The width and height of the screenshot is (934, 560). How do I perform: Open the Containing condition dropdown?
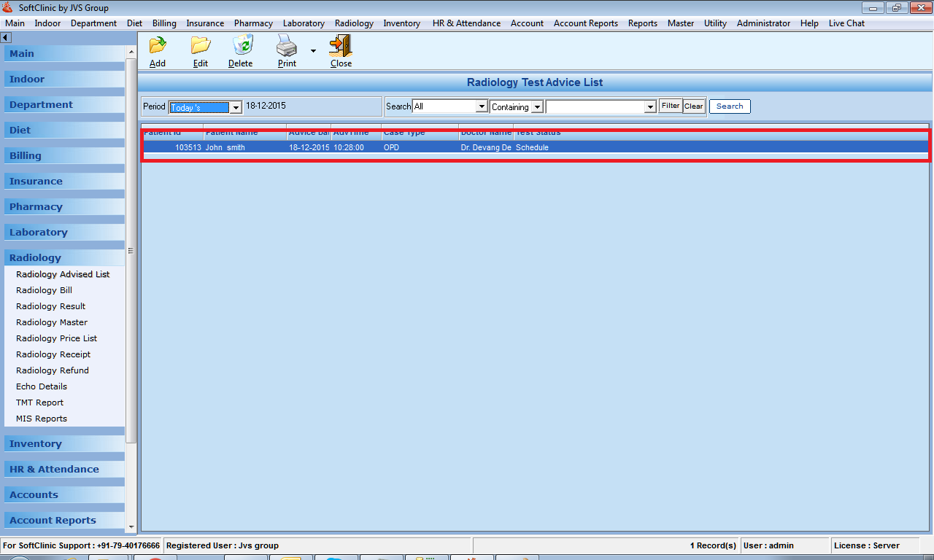pos(537,107)
